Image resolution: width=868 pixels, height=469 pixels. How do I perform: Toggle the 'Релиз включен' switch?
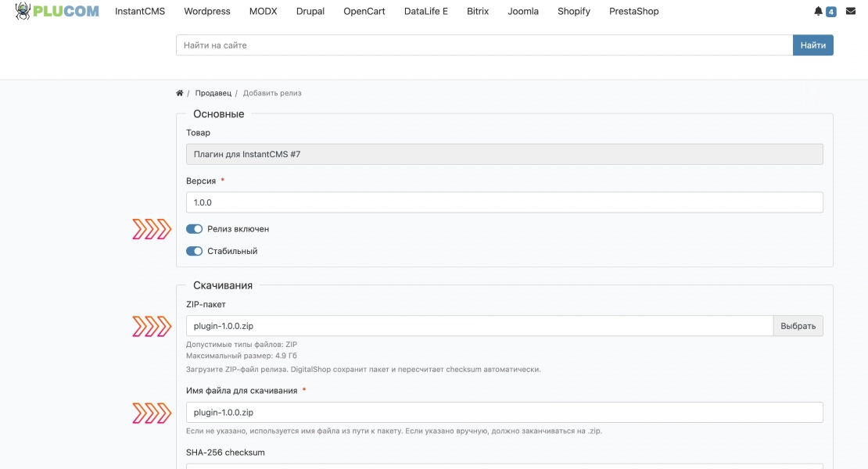coord(194,229)
